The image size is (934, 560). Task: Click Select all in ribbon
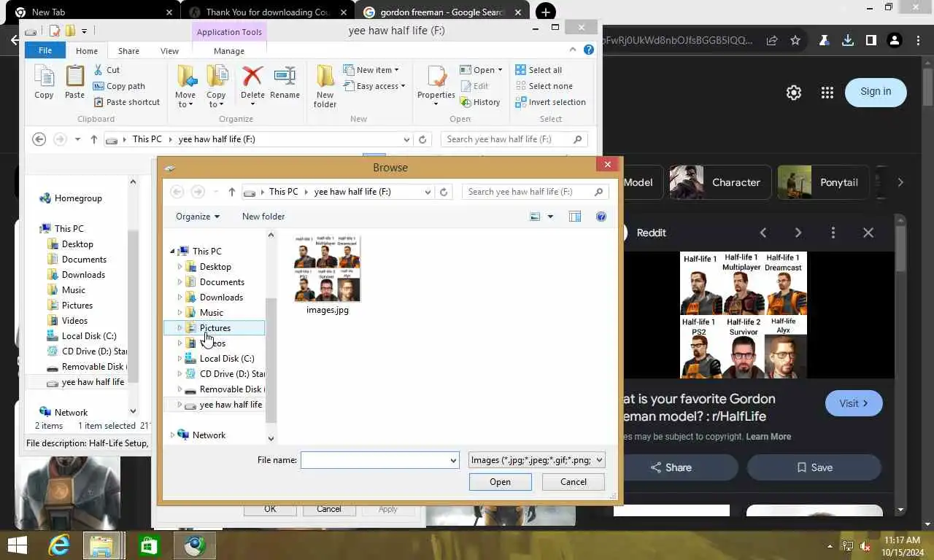click(x=539, y=70)
